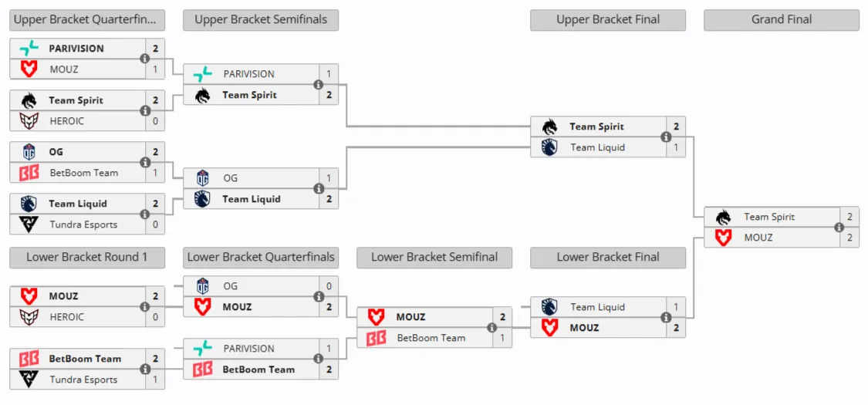Select the Lower Bracket Quarterfinals header

(261, 258)
